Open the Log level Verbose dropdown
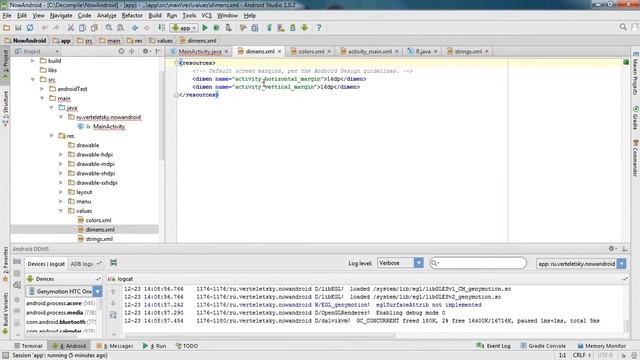This screenshot has height=360, width=640. [x=400, y=263]
